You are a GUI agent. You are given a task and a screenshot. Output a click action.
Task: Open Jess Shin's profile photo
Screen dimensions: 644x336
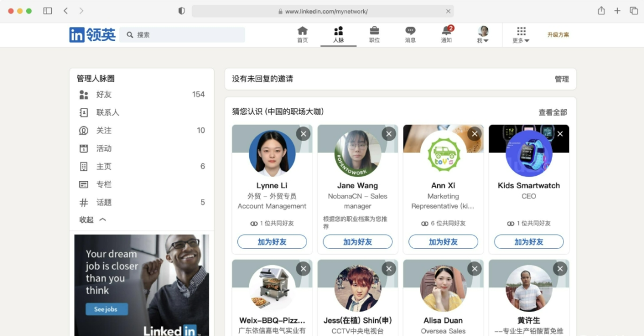(x=357, y=288)
